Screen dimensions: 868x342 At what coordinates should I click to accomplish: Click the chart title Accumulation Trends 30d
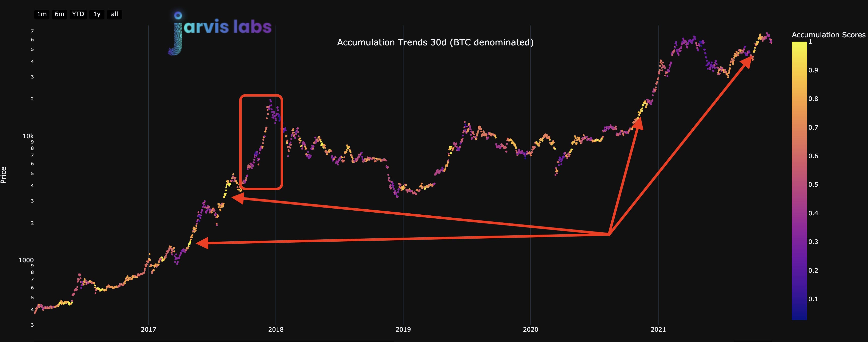pyautogui.click(x=435, y=42)
